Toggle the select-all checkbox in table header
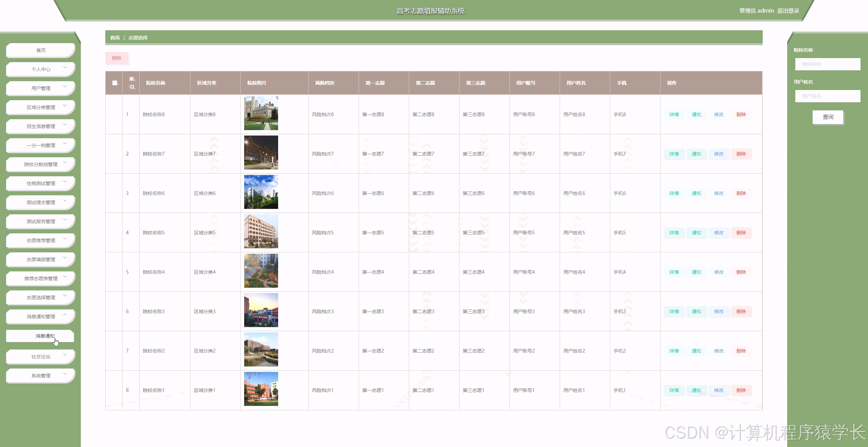Screen dimensions: 868x447 [115, 83]
